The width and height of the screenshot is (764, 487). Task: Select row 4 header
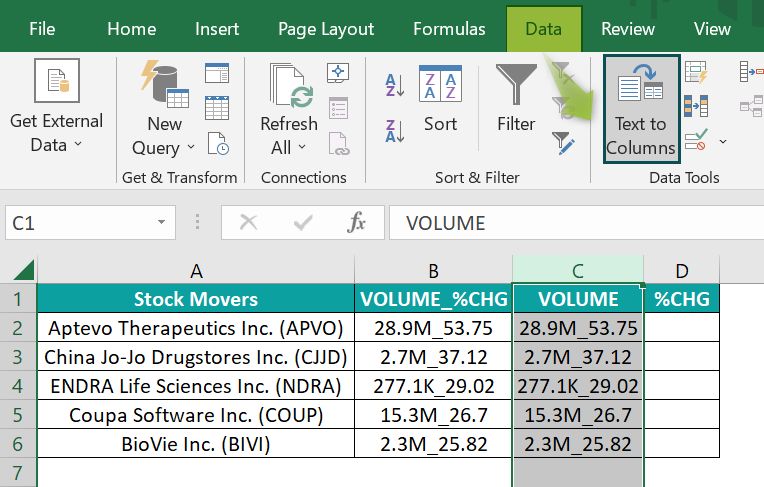coord(18,386)
